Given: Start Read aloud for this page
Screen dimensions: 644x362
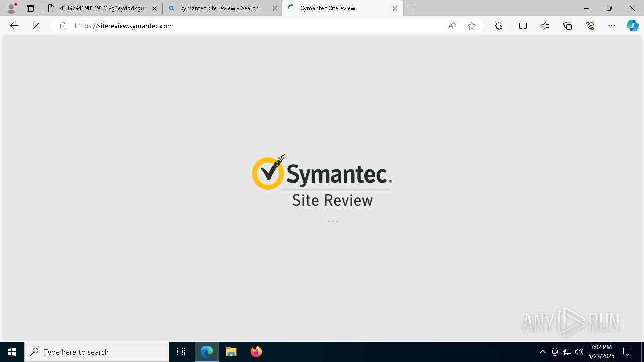Looking at the screenshot, I should click(x=452, y=26).
